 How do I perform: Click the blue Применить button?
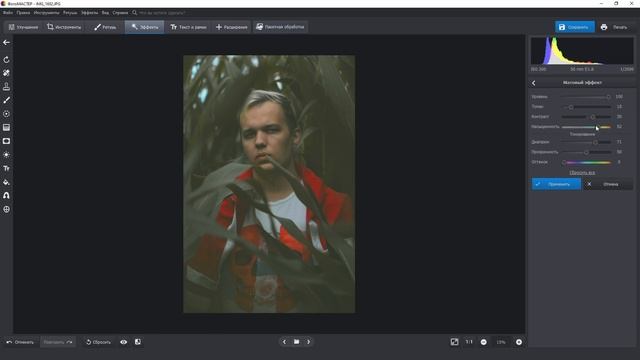tap(556, 184)
